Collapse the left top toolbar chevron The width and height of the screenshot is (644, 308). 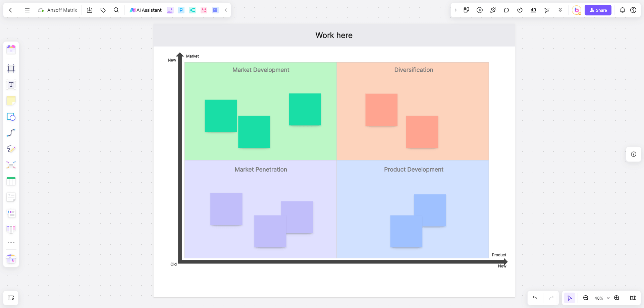(226, 10)
